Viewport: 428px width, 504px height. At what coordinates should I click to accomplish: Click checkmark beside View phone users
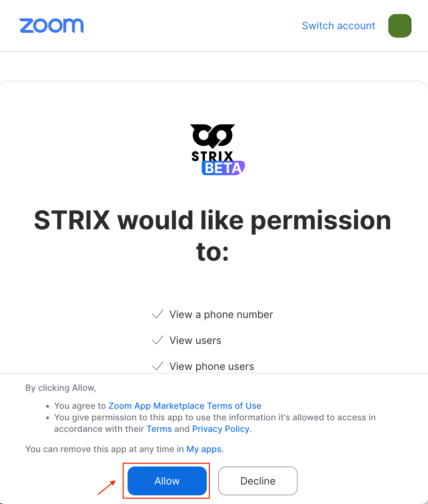click(158, 366)
